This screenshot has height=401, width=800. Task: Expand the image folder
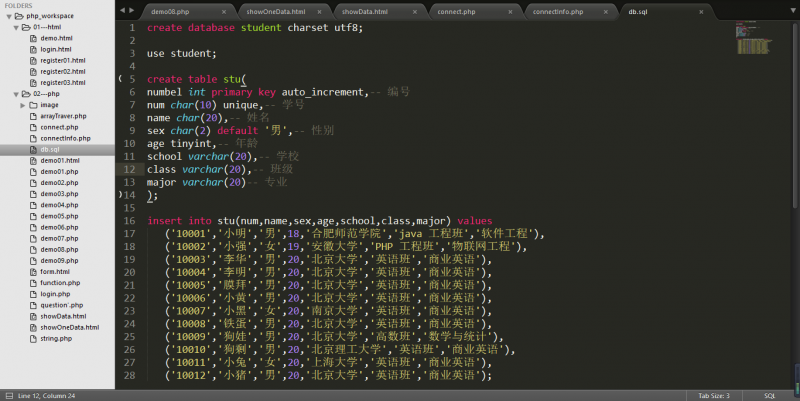pyautogui.click(x=23, y=105)
